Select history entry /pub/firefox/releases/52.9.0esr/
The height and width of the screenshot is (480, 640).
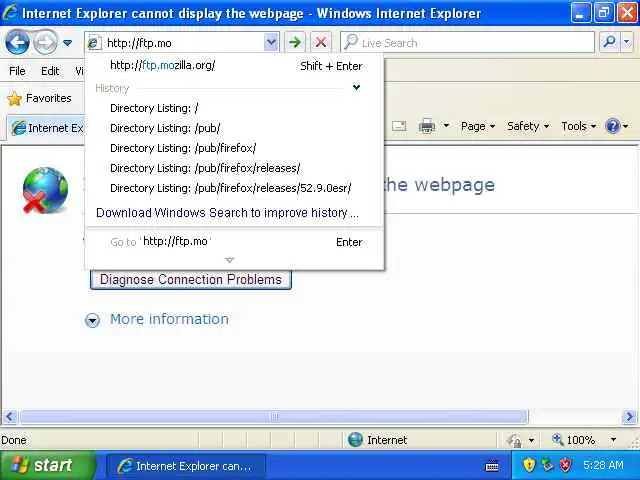click(x=235, y=188)
